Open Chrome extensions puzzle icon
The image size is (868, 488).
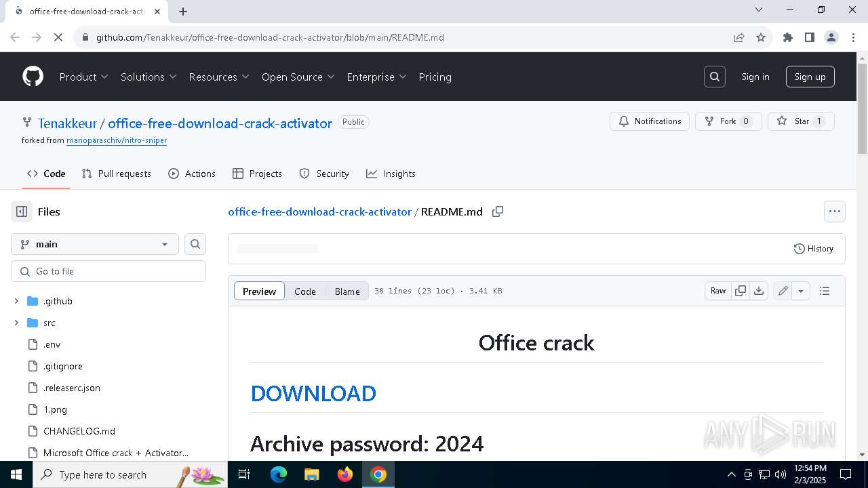pyautogui.click(x=788, y=37)
